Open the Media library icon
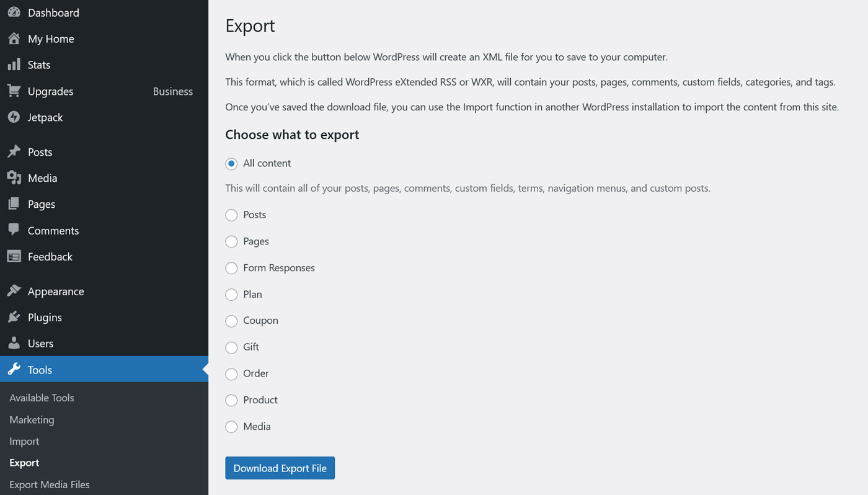868x495 pixels. (13, 178)
